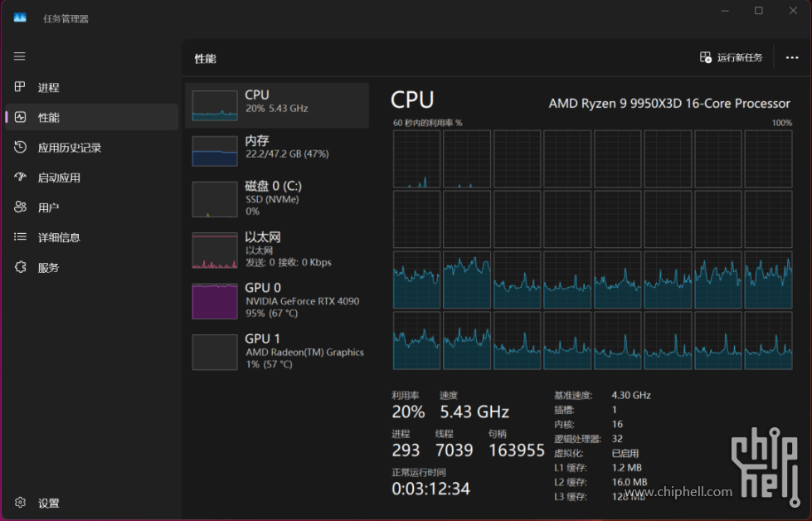The height and width of the screenshot is (521, 812).
Task: Click the Users (用户) sidebar icon
Action: coord(20,207)
